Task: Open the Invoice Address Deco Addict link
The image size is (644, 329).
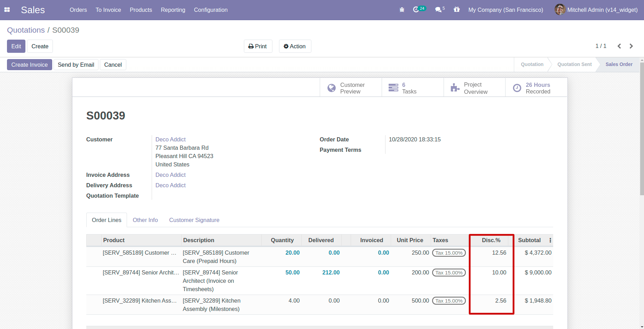Action: (170, 175)
